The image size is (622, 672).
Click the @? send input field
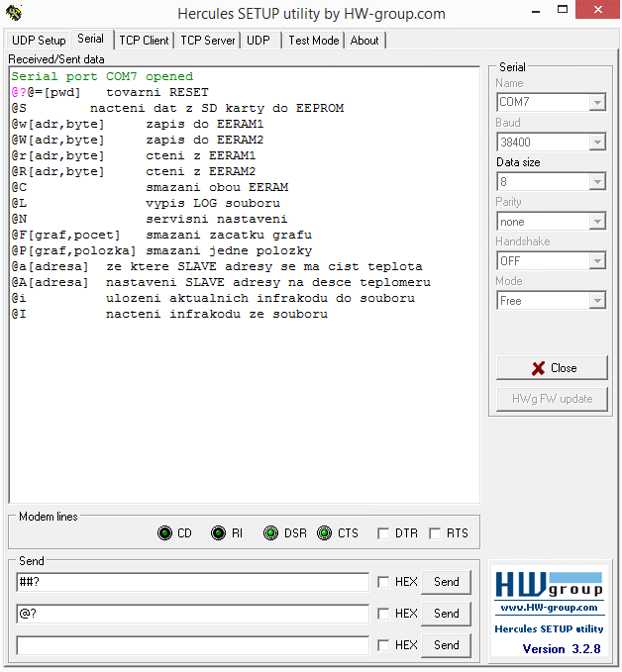pos(192,614)
